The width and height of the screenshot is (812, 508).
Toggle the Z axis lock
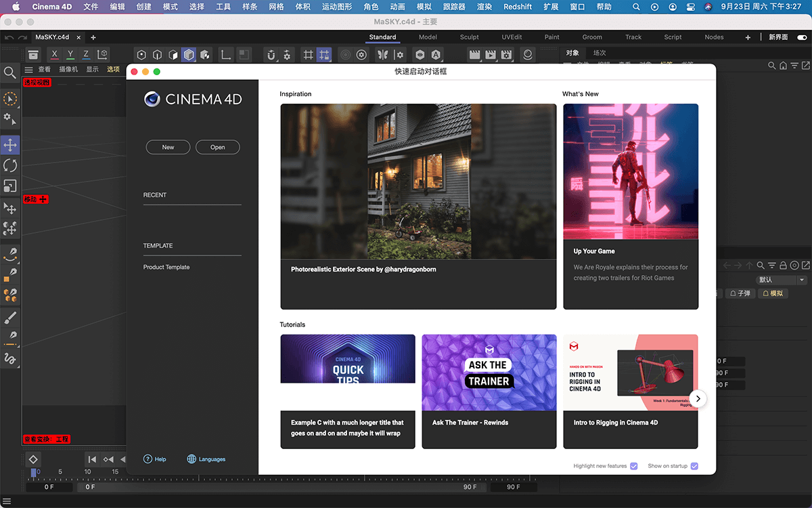[86, 55]
